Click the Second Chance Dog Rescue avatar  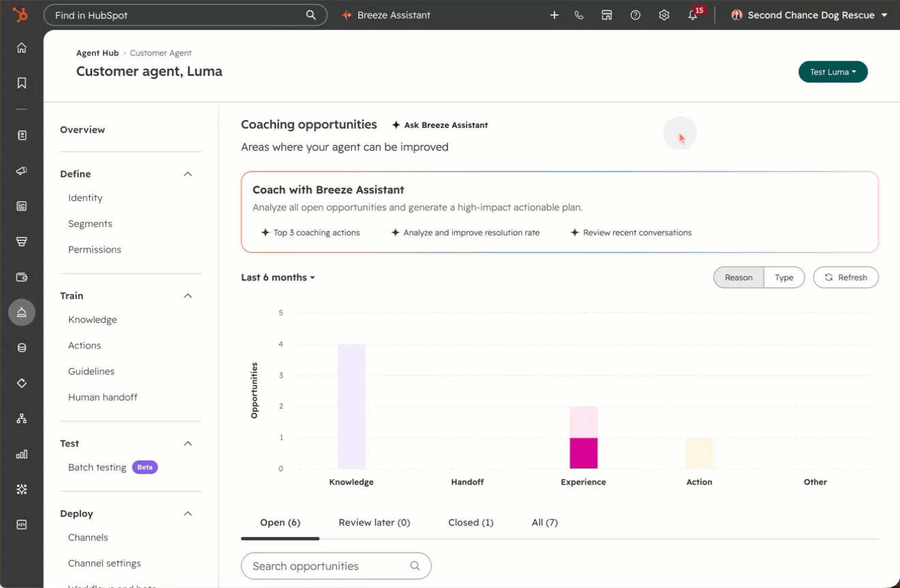(x=737, y=15)
